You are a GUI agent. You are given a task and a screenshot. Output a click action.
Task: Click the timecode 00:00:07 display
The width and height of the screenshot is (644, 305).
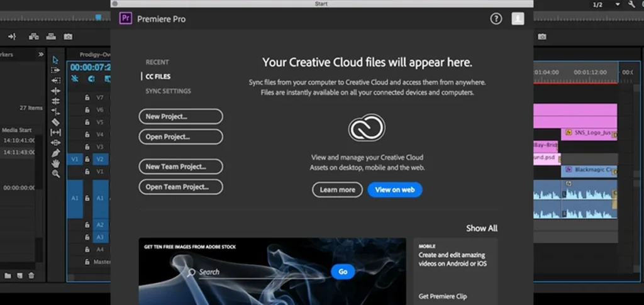(90, 67)
